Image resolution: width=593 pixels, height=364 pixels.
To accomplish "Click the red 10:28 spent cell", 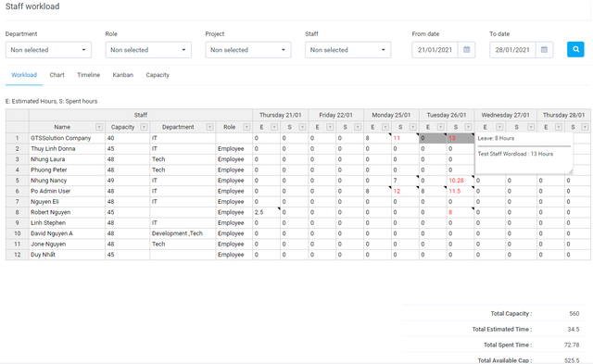I will [461, 181].
